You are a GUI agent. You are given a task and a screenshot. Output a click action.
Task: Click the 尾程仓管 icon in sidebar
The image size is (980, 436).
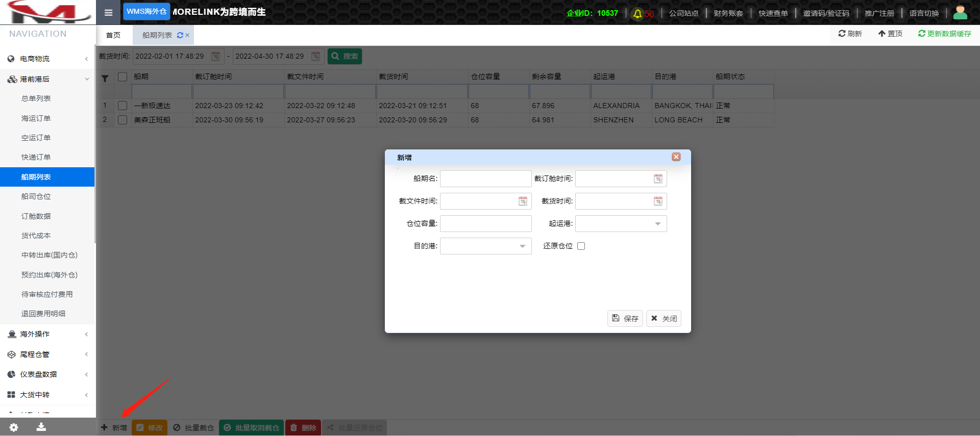point(12,354)
